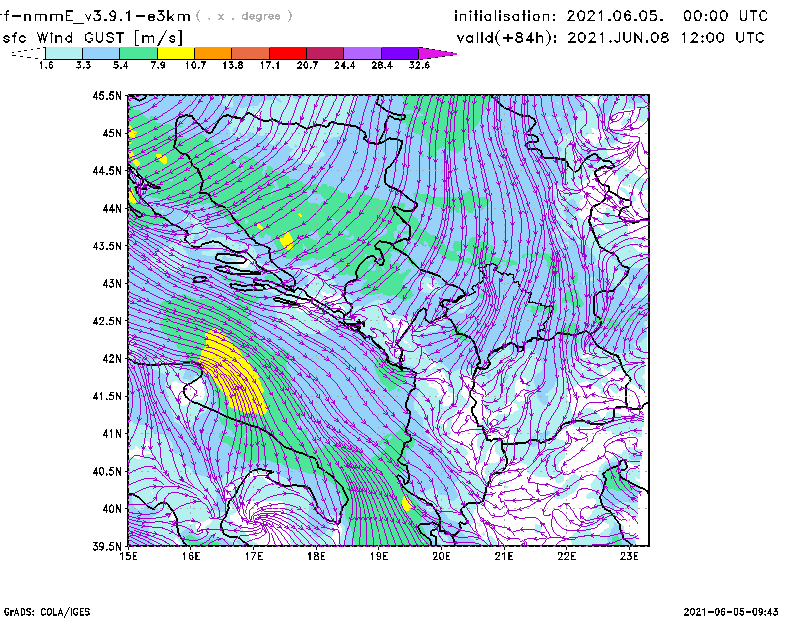Click the 18E longitude label
Viewport: 800px width, 618px height.
tap(316, 556)
